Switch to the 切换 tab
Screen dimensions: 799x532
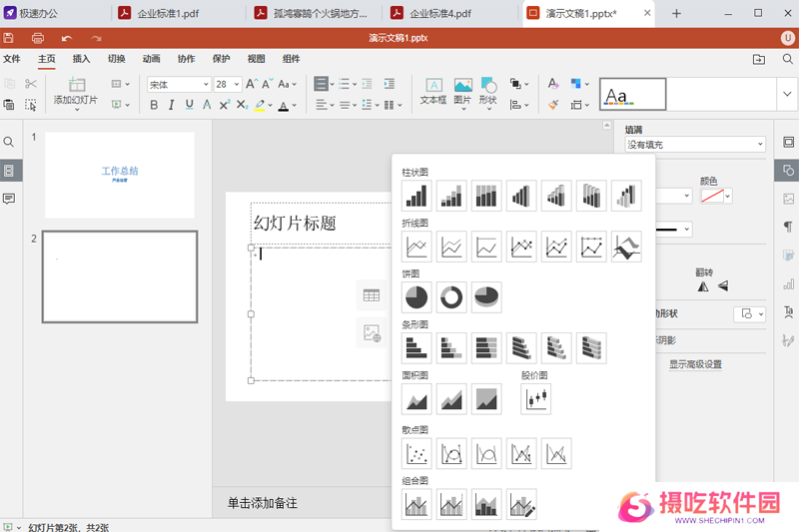click(x=116, y=59)
